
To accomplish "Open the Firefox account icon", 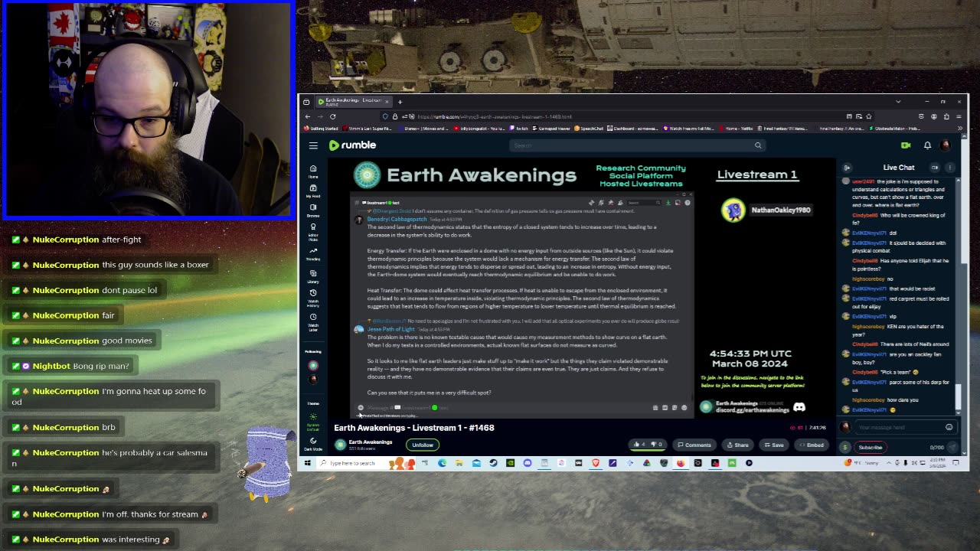I will 934,116.
